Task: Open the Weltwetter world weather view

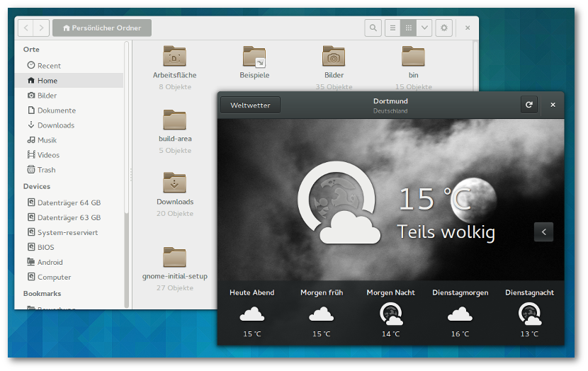Action: pyautogui.click(x=250, y=105)
